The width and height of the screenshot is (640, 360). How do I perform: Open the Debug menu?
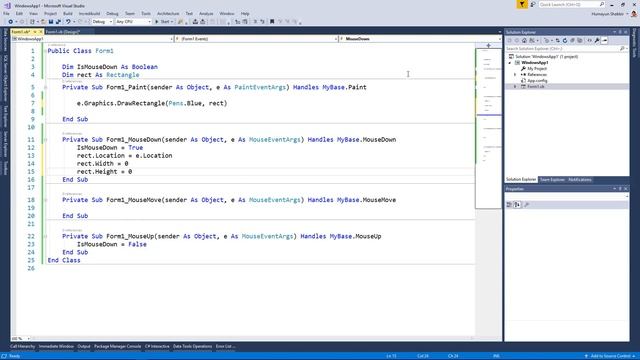click(x=112, y=13)
